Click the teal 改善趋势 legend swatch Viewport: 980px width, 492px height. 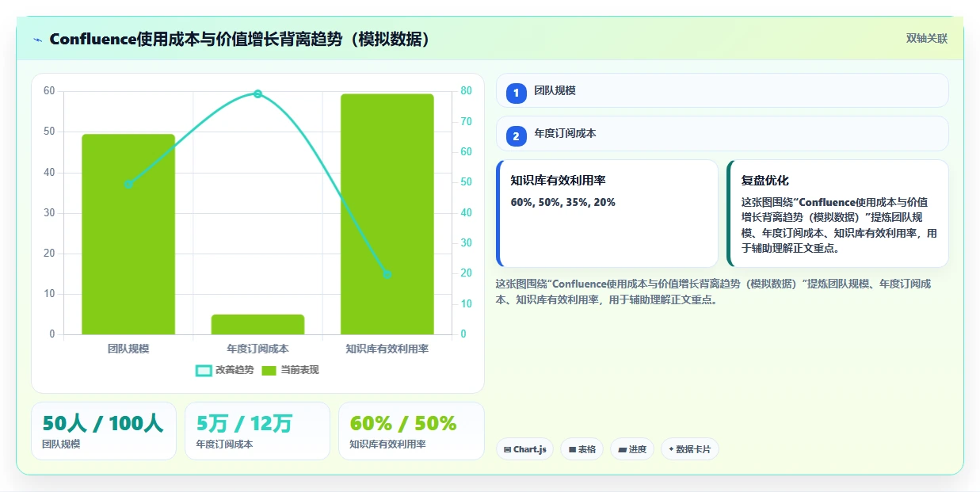click(204, 370)
